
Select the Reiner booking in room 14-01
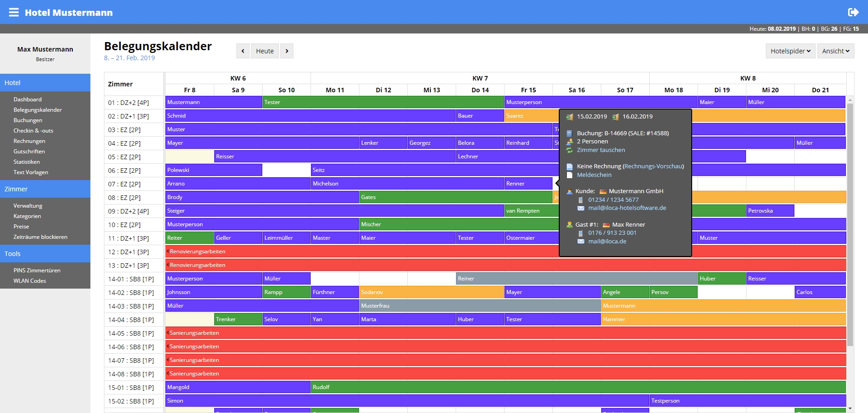pos(577,279)
